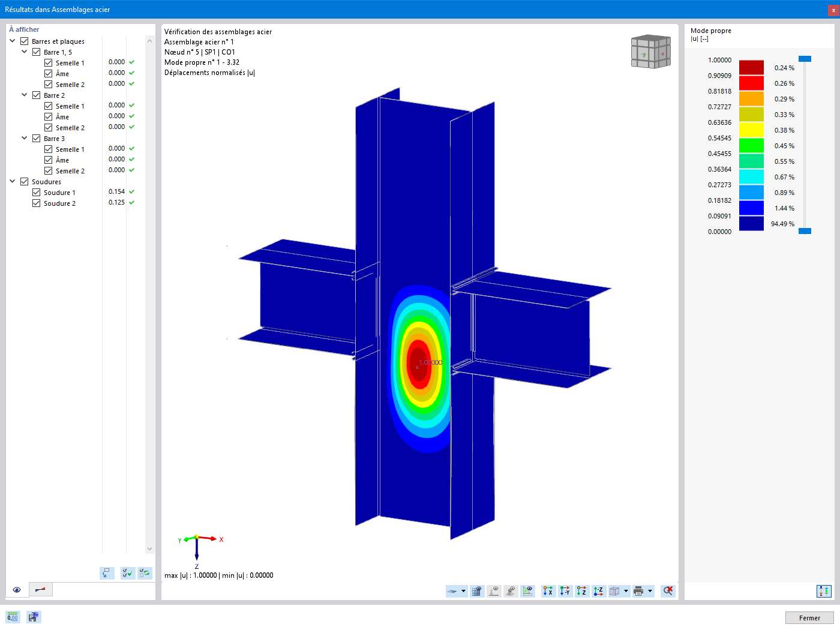Image resolution: width=840 pixels, height=630 pixels.
Task: Open the cube view dropdown arrow
Action: pyautogui.click(x=626, y=591)
